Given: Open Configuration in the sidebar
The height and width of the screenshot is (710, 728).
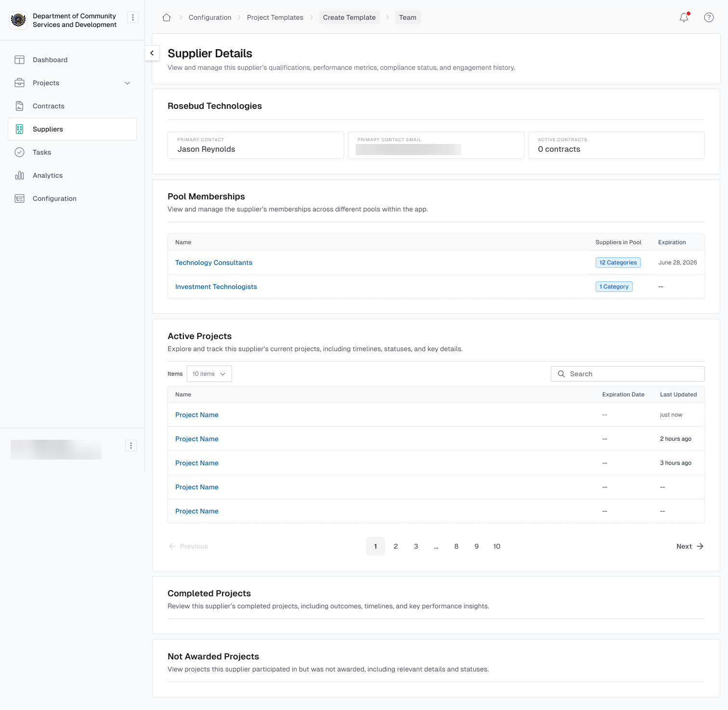Looking at the screenshot, I should click(x=54, y=198).
